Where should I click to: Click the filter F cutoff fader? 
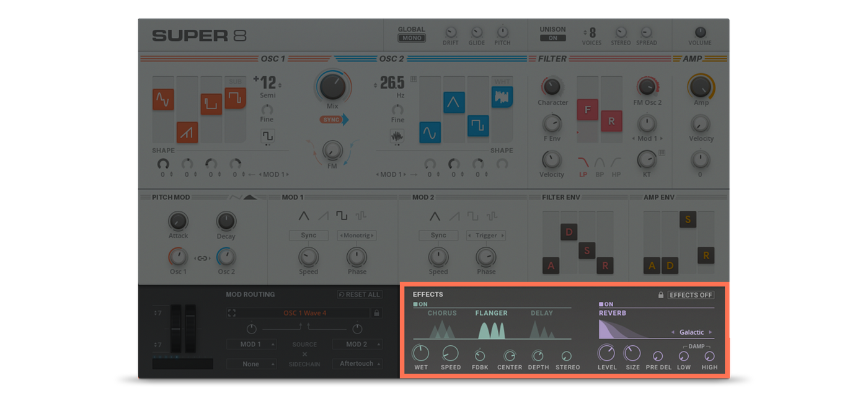[588, 110]
